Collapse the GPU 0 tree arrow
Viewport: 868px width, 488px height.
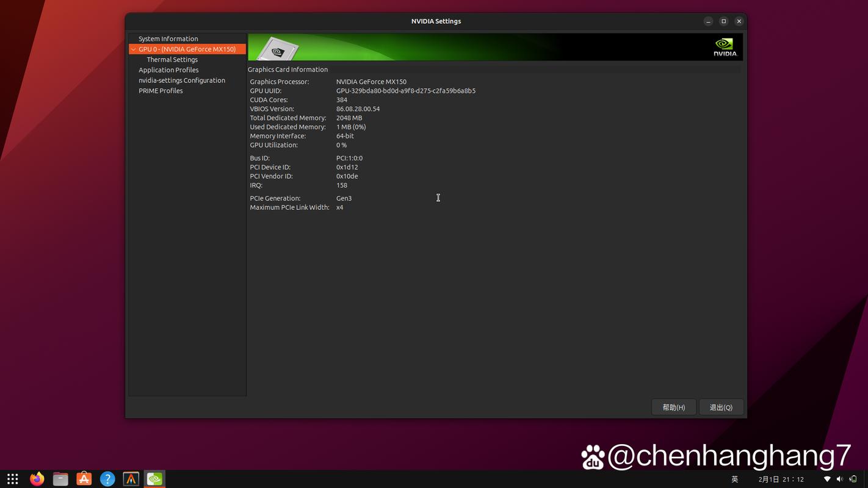(x=133, y=49)
